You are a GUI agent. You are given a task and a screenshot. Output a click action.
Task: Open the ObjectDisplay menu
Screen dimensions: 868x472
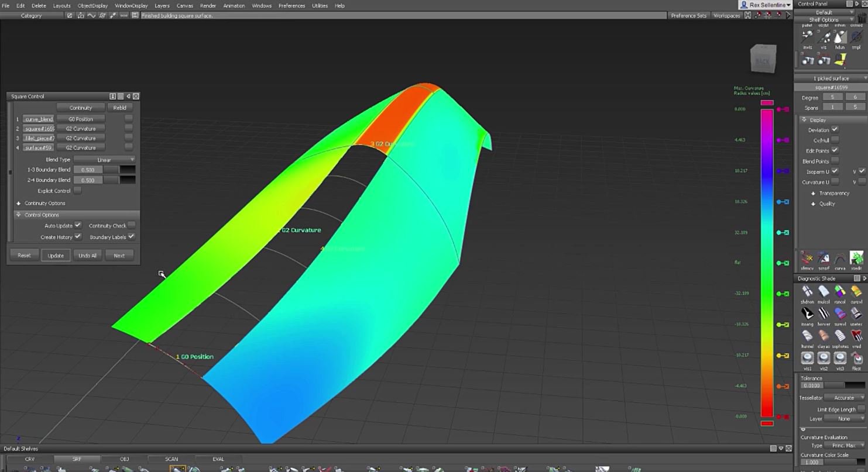93,6
